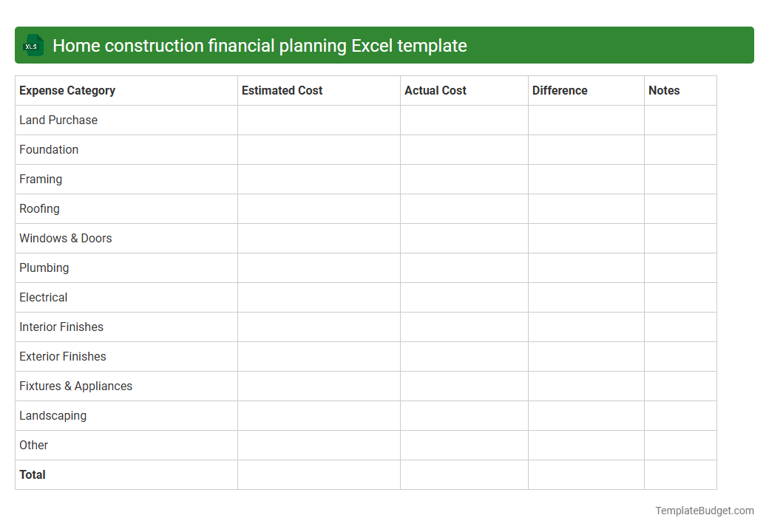Open the TemplateBudget.com link

703,510
